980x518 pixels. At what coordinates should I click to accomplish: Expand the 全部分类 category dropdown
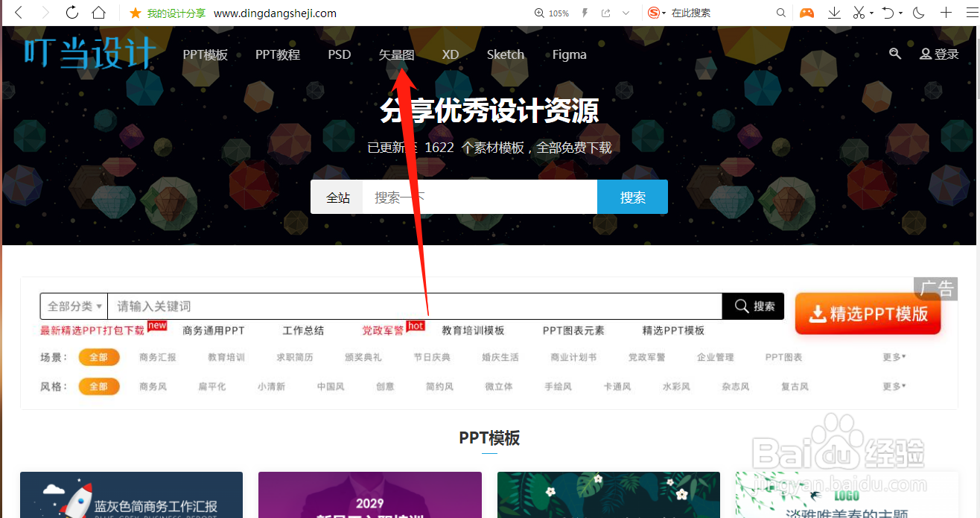pyautogui.click(x=74, y=306)
